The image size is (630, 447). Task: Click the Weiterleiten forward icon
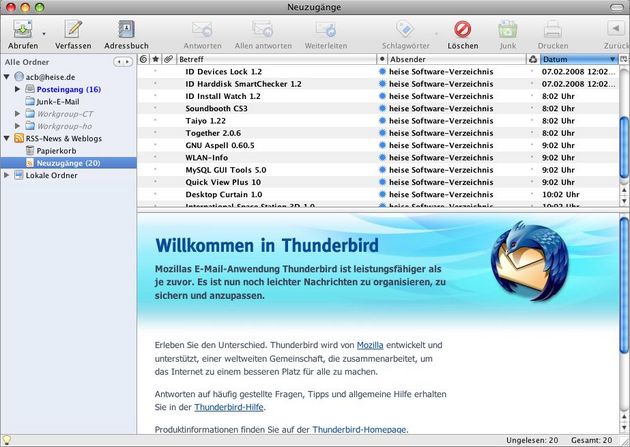click(x=325, y=29)
